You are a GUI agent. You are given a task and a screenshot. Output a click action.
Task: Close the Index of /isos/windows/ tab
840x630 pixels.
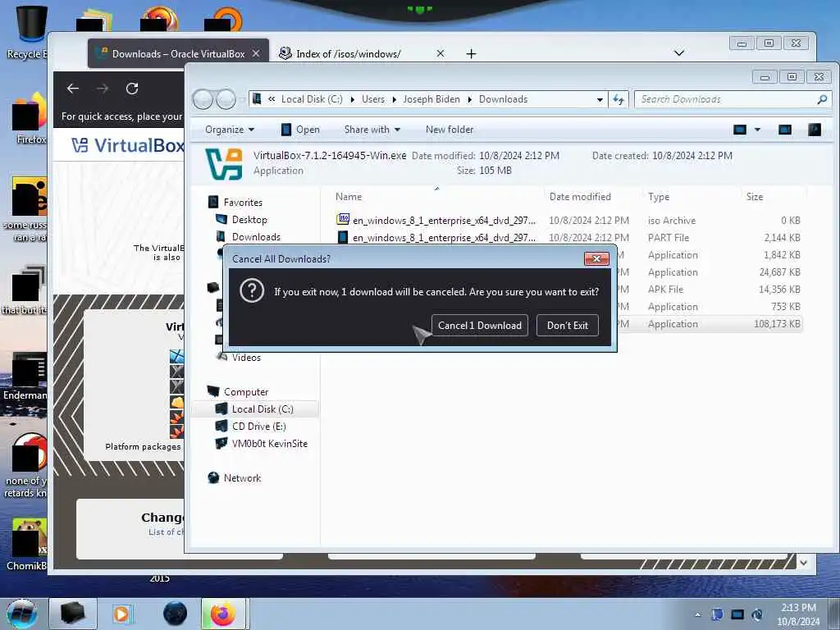pos(440,53)
